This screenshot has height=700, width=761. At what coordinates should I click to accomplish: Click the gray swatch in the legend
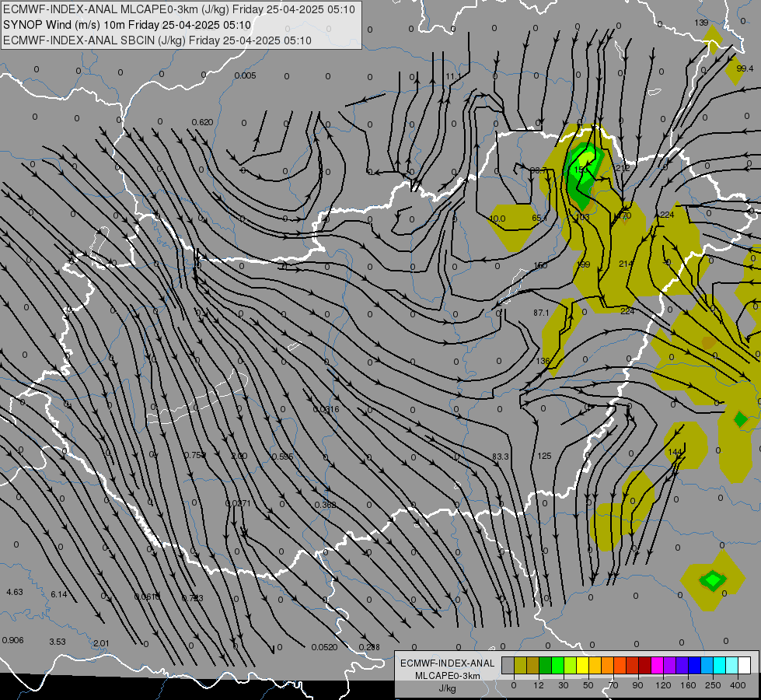coord(508,665)
